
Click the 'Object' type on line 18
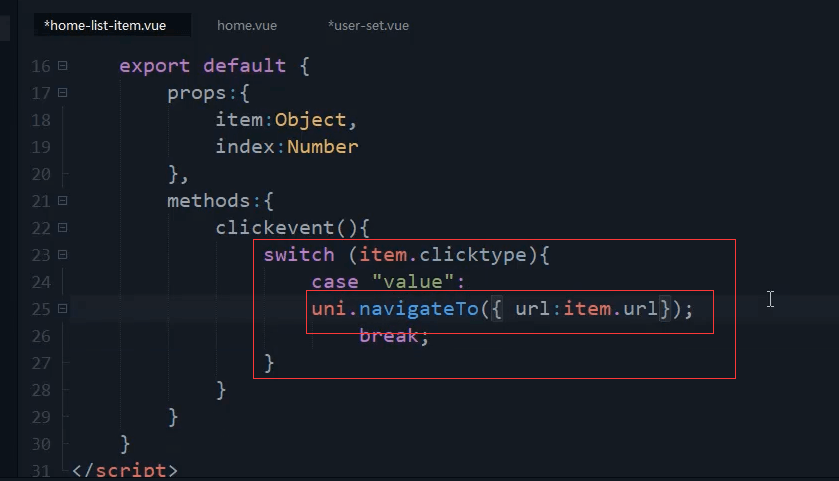tap(310, 120)
